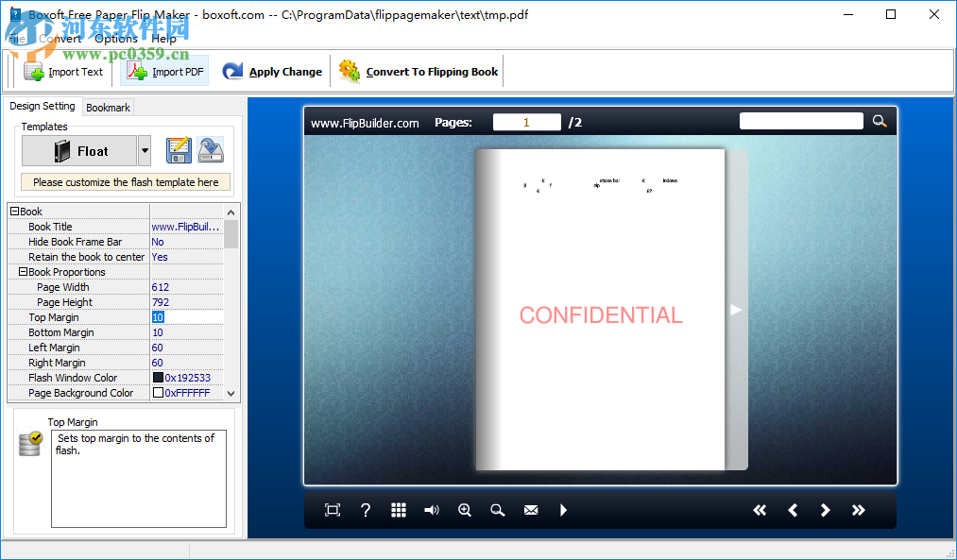The height and width of the screenshot is (560, 957).
Task: Open the share email icon on the toolbar
Action: tap(531, 510)
